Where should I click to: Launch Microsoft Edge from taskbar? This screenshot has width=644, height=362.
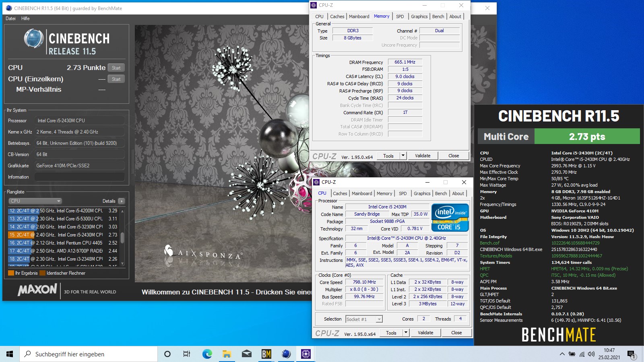(207, 354)
